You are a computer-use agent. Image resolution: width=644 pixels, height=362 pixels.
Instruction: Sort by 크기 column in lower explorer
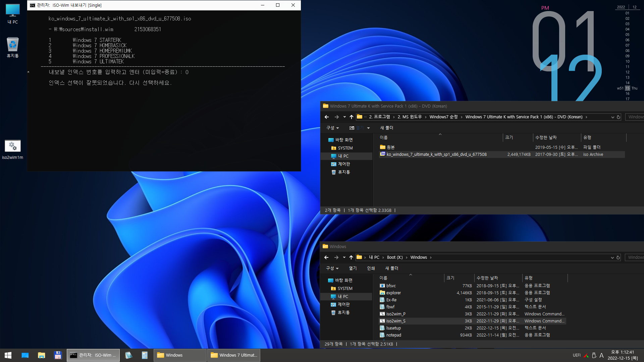[x=459, y=278]
